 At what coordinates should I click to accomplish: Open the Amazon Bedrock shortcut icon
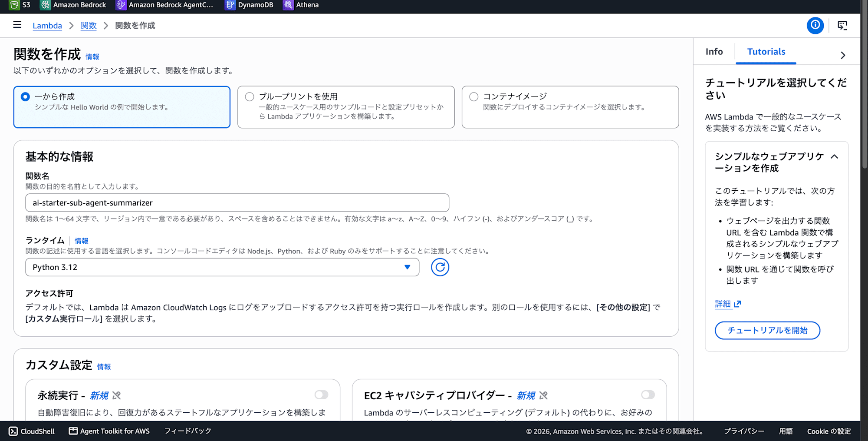click(x=45, y=5)
